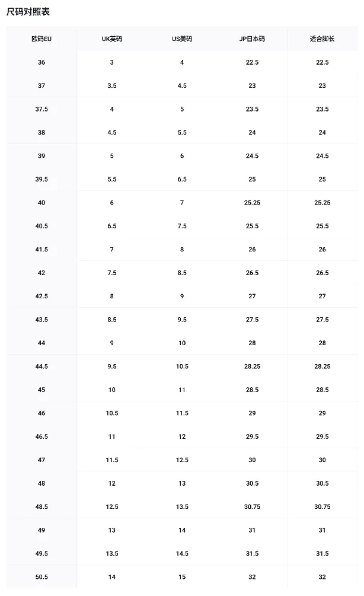Select EU size 42 row label
The width and height of the screenshot is (364, 596).
point(41,273)
